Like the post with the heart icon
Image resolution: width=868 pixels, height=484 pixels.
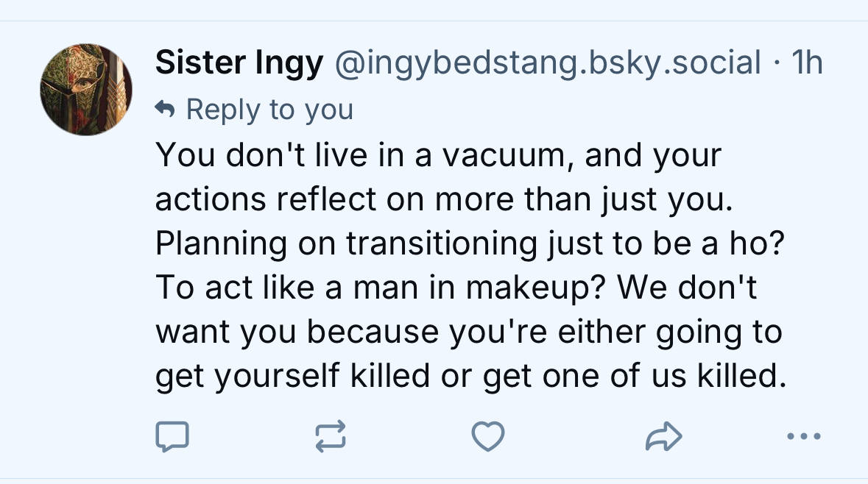click(x=487, y=437)
